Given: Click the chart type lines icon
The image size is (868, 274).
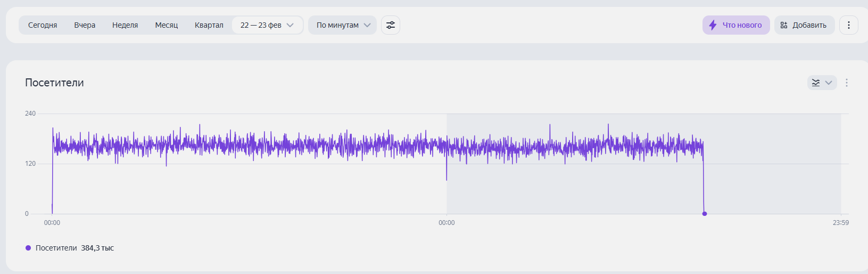Looking at the screenshot, I should coord(816,83).
